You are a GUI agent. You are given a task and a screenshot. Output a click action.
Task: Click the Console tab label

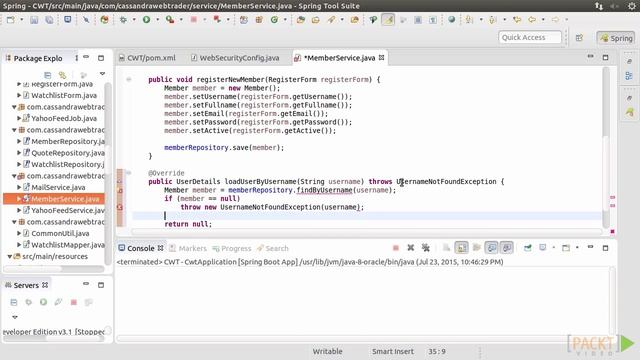coord(140,248)
